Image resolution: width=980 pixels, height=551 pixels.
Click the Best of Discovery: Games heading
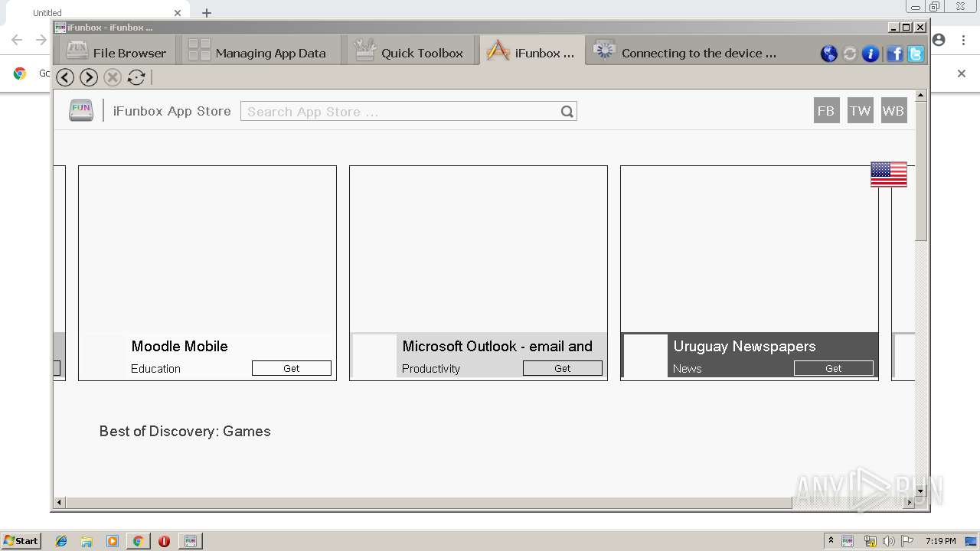point(185,431)
